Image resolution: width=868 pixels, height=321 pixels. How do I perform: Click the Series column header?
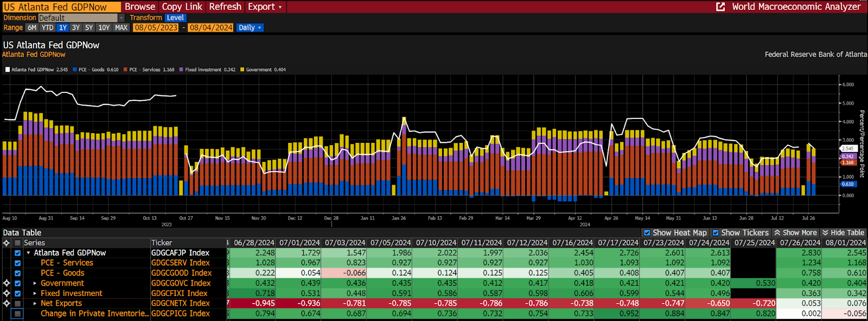click(x=34, y=243)
